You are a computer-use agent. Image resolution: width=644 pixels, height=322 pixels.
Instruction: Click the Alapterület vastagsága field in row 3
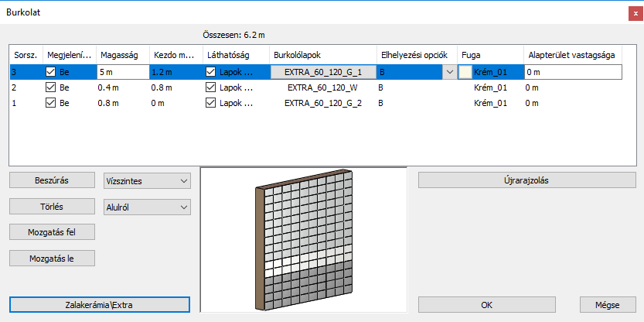573,73
